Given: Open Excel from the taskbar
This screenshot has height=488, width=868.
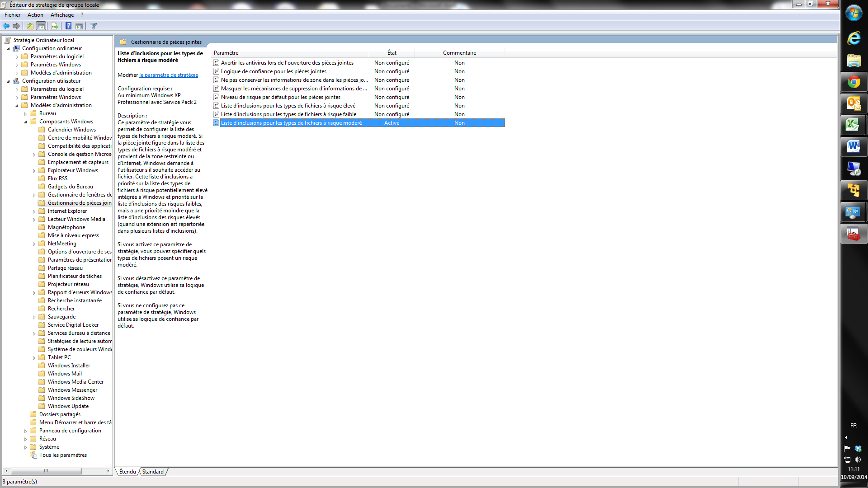Looking at the screenshot, I should click(854, 125).
